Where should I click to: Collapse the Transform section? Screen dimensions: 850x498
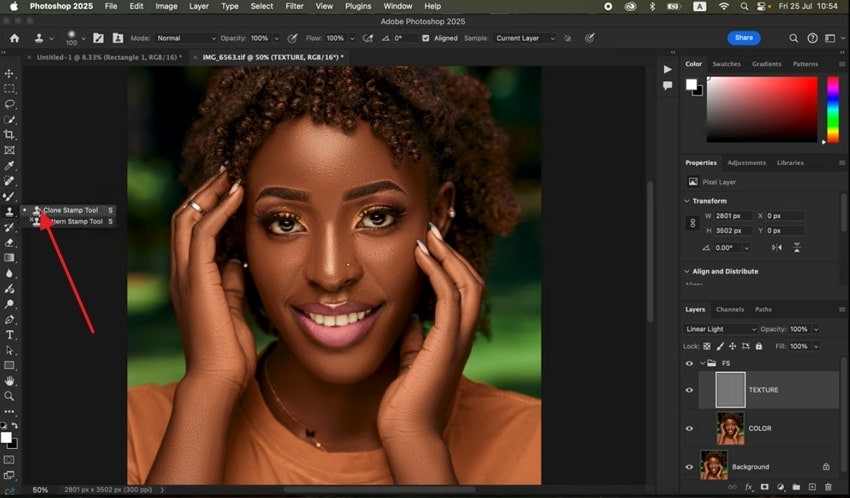(x=687, y=201)
